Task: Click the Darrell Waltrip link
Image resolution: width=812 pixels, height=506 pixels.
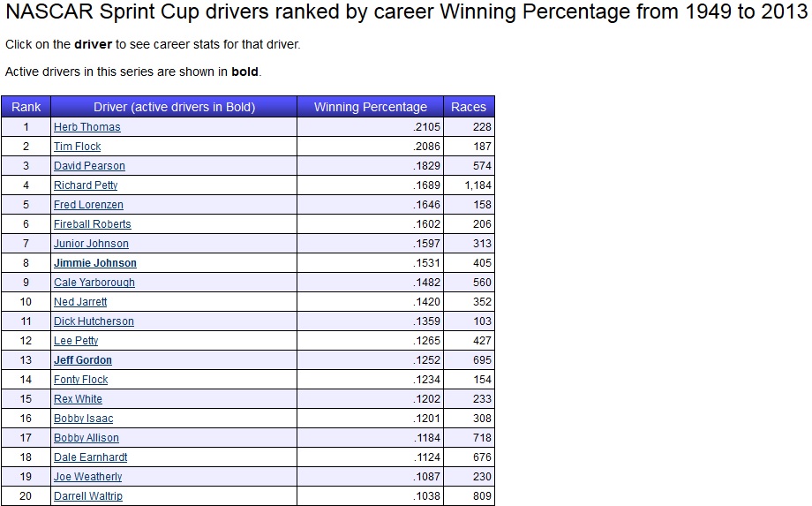Action: (87, 496)
